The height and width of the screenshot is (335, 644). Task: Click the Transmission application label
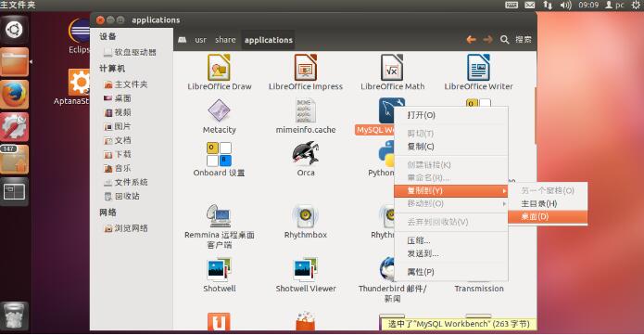479,289
